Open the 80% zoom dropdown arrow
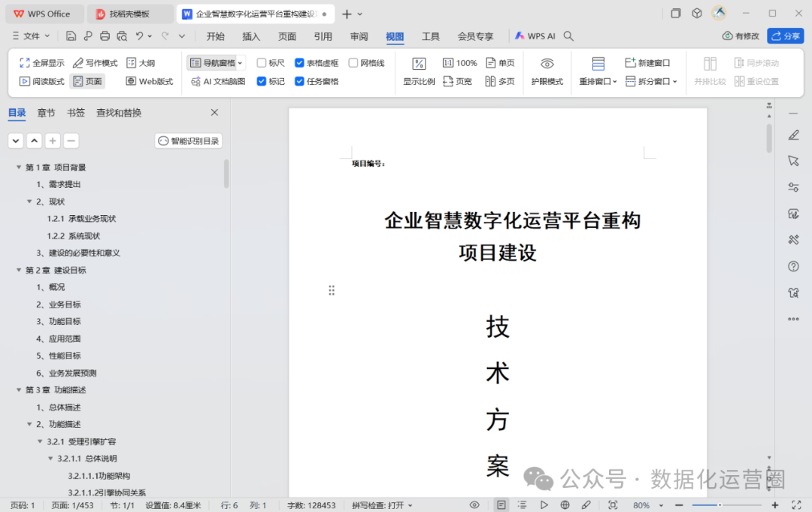 click(661, 505)
